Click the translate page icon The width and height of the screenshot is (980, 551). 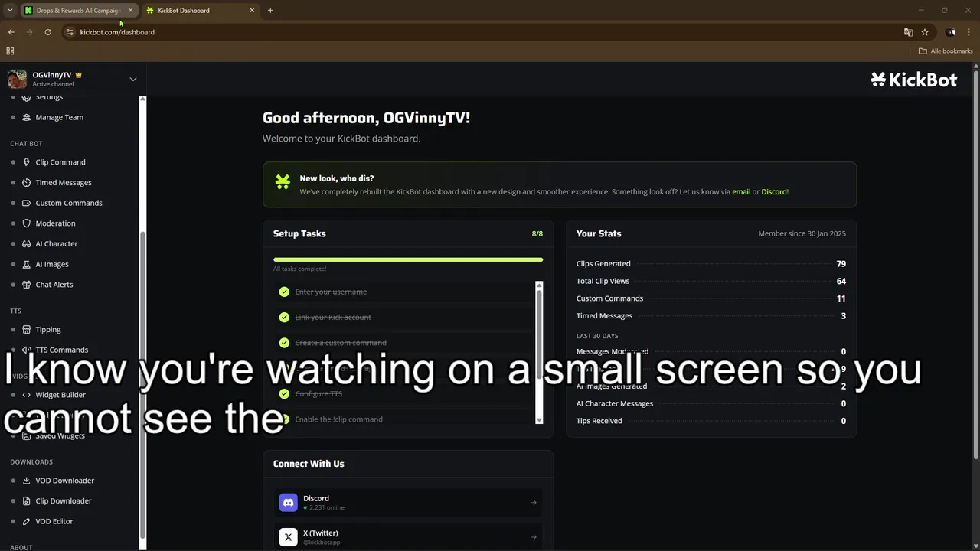tap(908, 32)
